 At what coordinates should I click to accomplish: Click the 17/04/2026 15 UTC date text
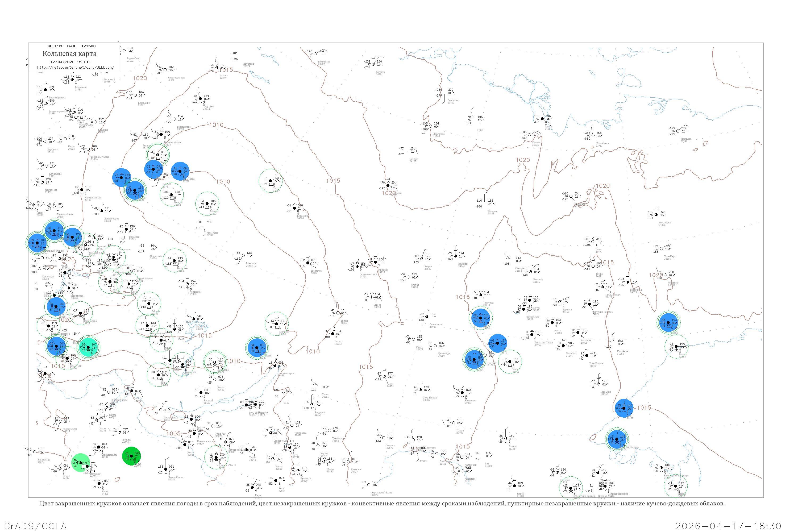pos(70,62)
